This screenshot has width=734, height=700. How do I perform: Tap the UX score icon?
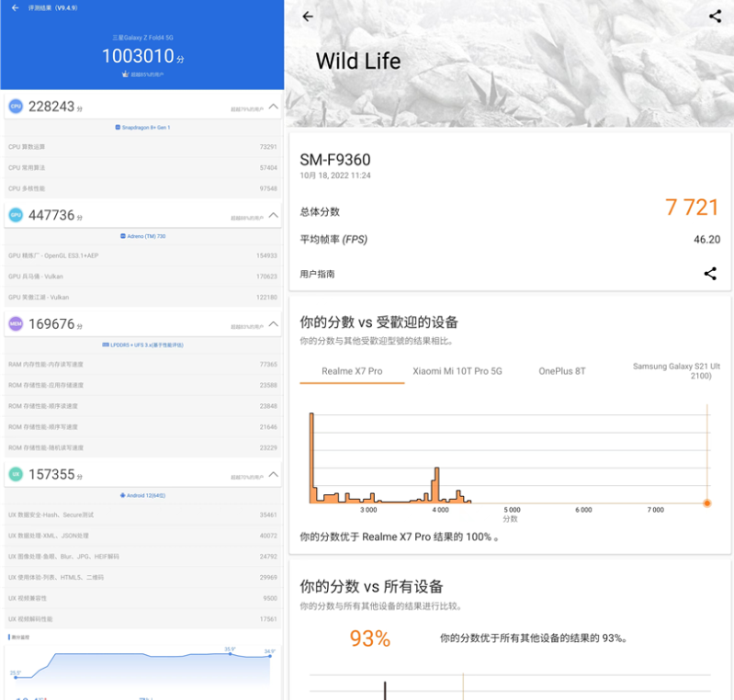click(16, 474)
